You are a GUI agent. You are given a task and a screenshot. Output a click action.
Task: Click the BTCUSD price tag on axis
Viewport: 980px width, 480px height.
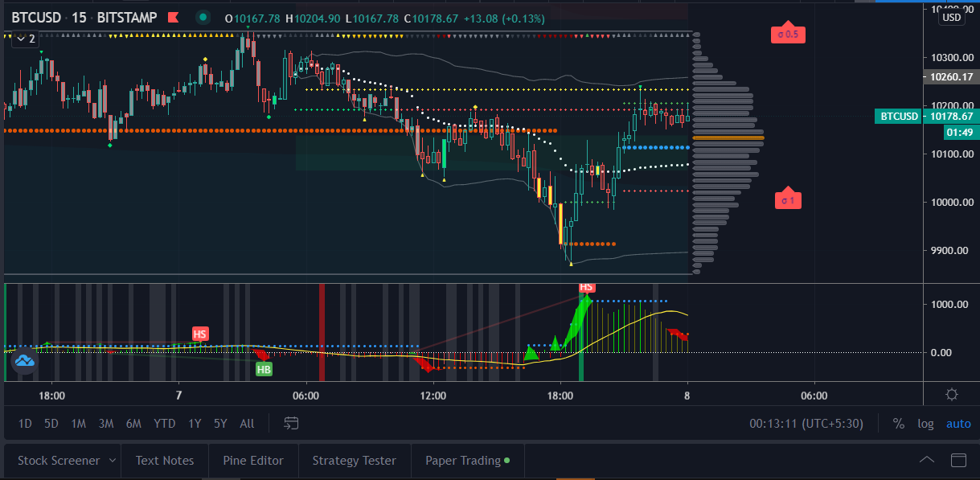coord(898,116)
